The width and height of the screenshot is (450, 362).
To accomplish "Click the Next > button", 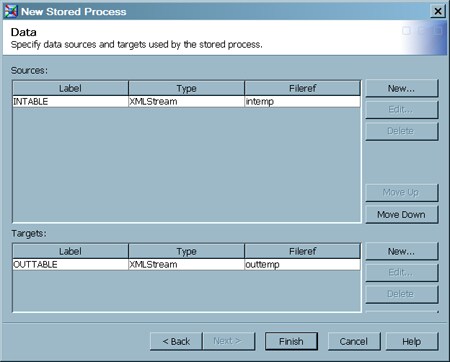I will click(228, 341).
